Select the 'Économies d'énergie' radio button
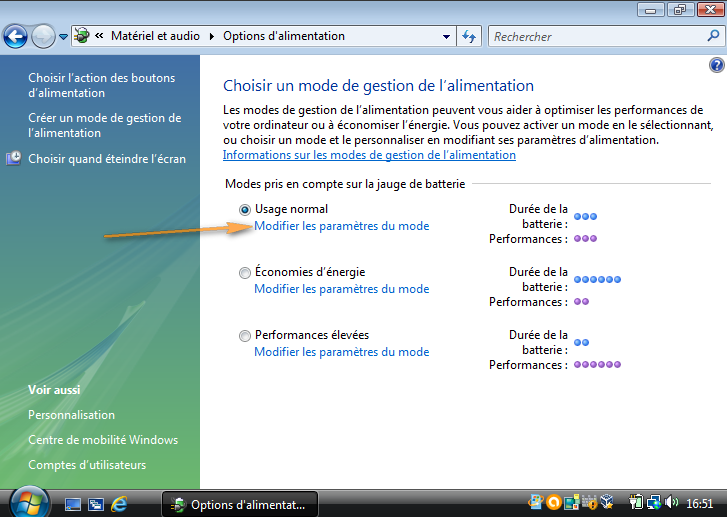Screen dimensions: 727x517 pos(245,273)
